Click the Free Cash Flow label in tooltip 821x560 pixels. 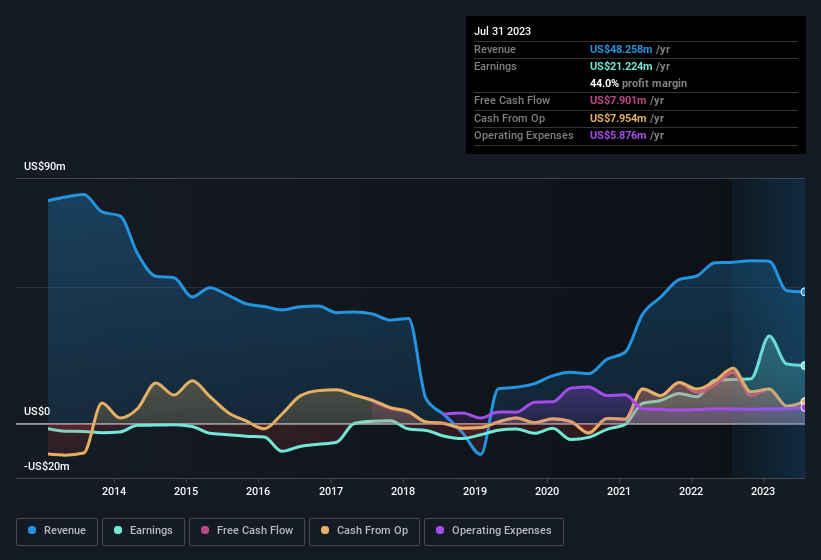click(x=512, y=100)
